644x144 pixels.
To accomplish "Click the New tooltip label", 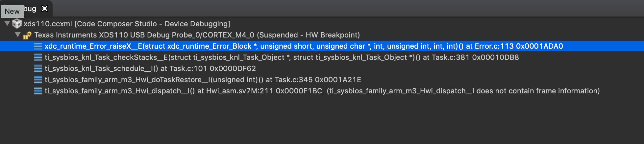I will 12,12.
